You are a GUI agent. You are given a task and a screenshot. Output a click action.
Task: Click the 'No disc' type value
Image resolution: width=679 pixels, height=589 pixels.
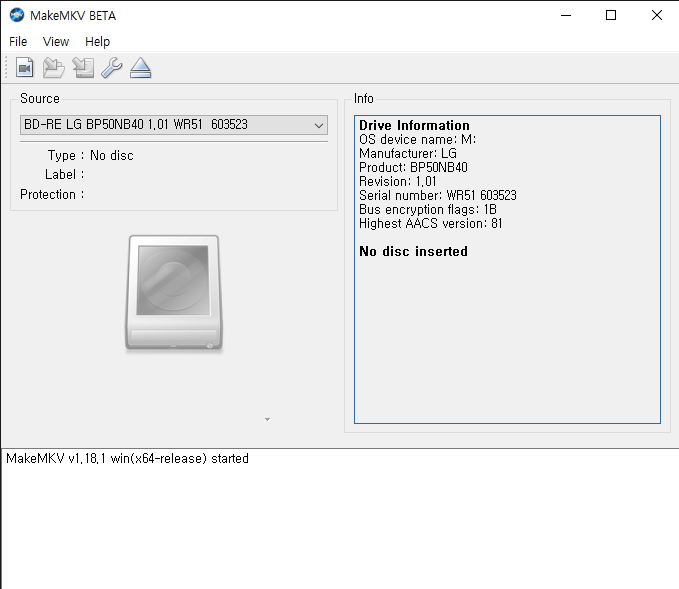112,155
